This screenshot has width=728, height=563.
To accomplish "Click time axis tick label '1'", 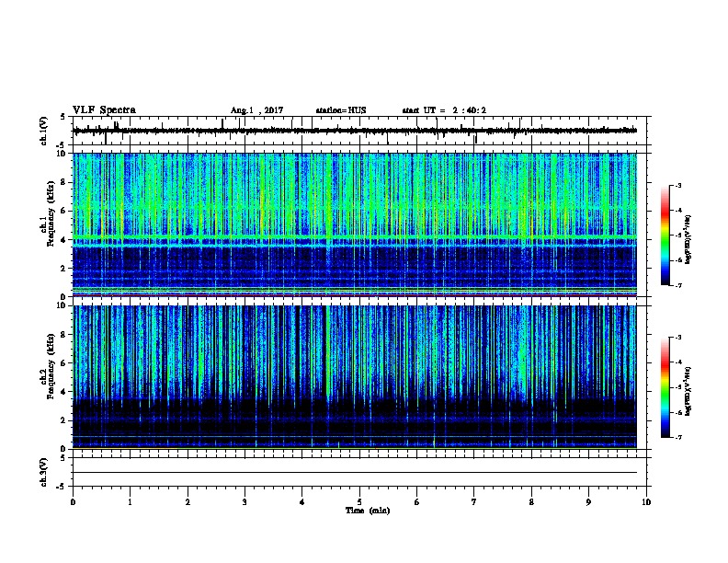I will [131, 502].
